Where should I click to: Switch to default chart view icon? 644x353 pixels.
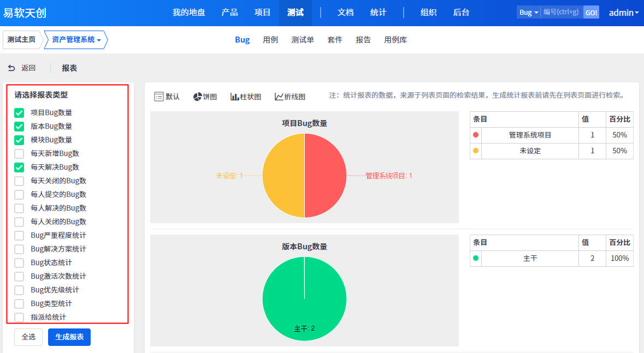159,97
